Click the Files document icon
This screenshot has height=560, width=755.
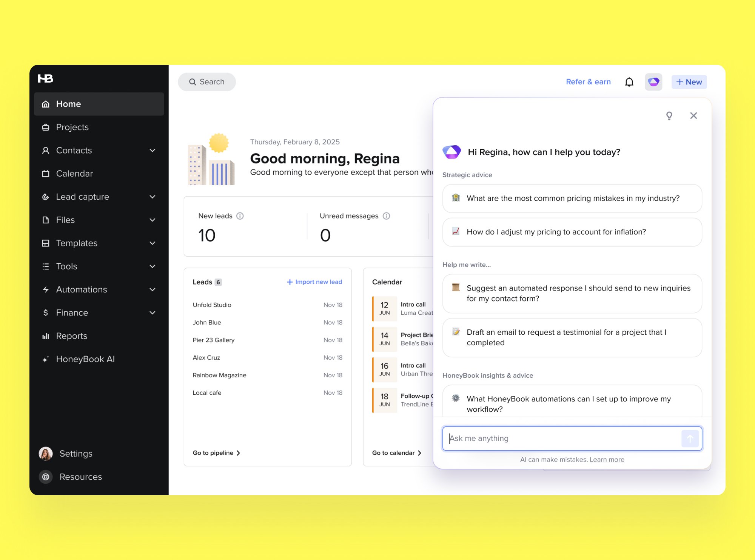point(46,220)
